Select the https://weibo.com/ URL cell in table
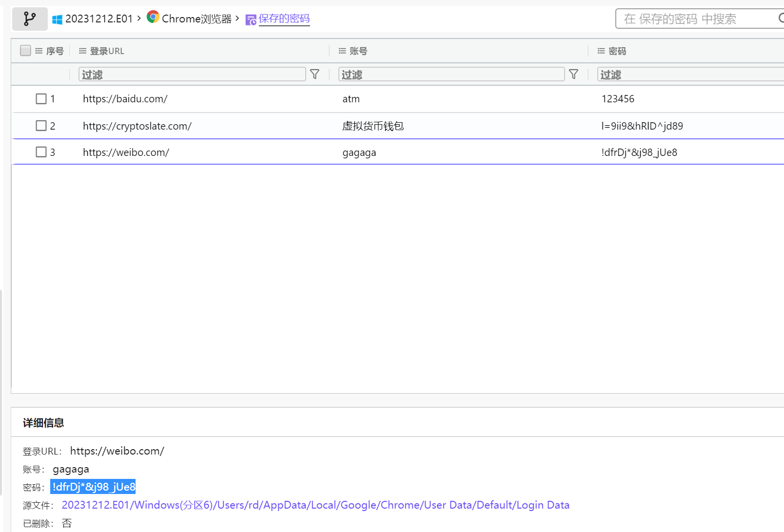 [126, 152]
